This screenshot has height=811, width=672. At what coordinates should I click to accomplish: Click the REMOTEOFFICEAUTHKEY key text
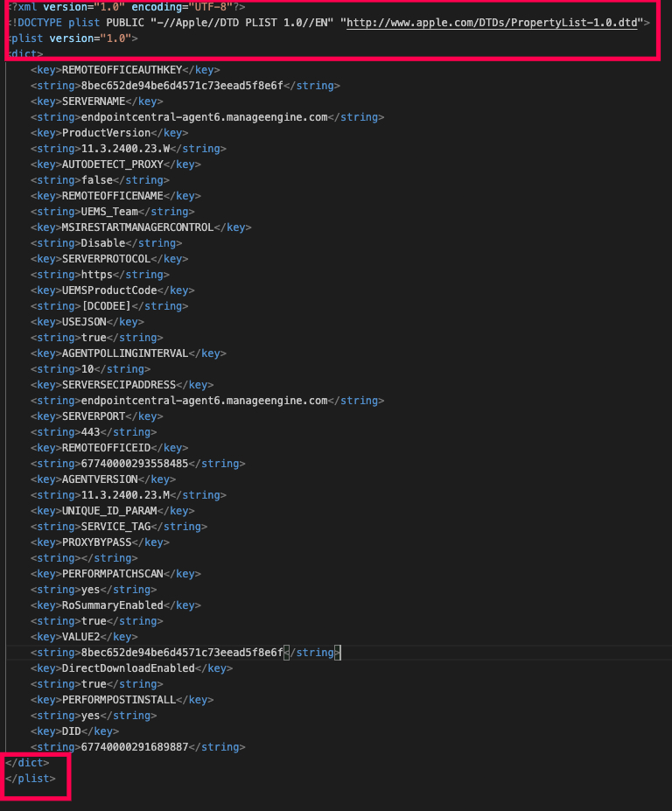[x=122, y=70]
